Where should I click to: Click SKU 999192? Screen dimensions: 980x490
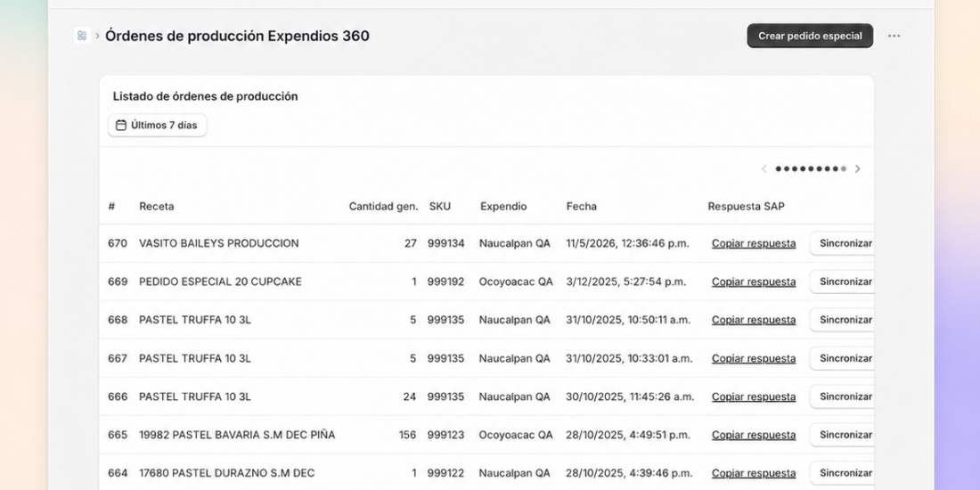(446, 282)
